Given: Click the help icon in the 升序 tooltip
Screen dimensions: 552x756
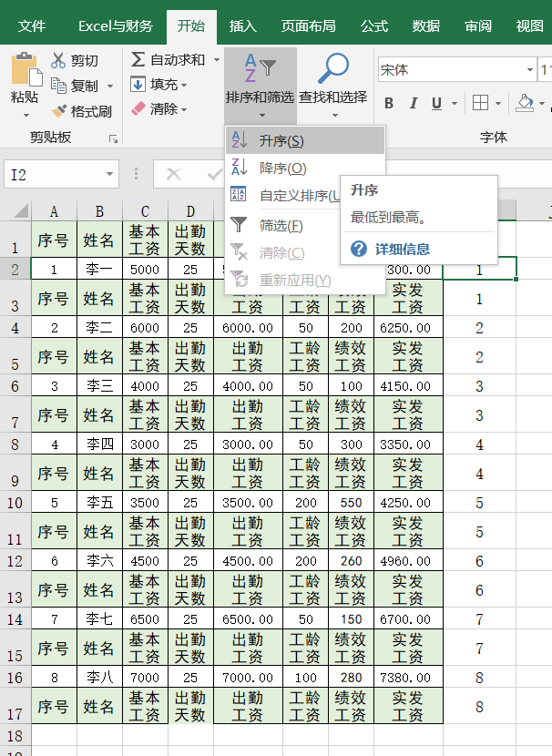Looking at the screenshot, I should point(359,249).
